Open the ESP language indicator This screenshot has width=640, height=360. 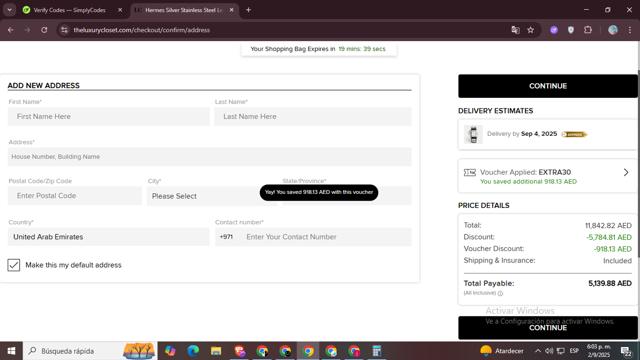[574, 351]
